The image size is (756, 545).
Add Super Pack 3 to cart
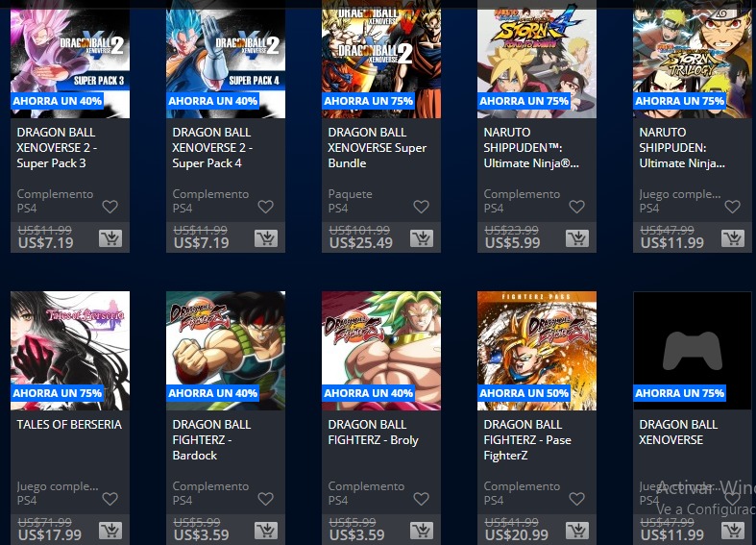pos(110,238)
